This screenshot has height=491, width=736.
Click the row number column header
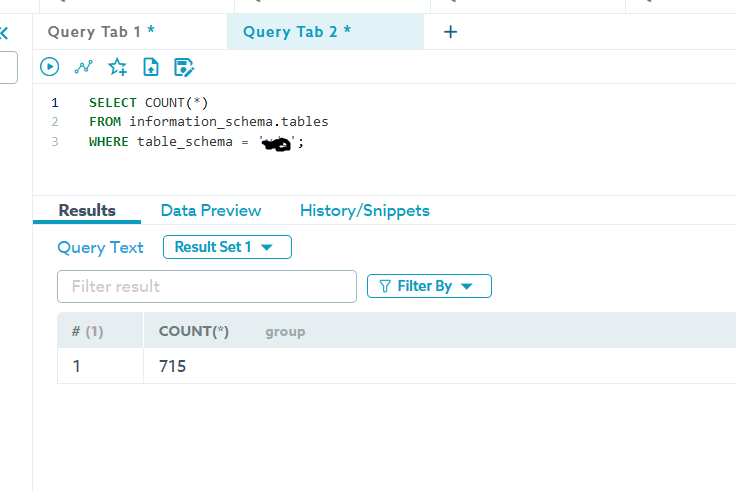(87, 331)
